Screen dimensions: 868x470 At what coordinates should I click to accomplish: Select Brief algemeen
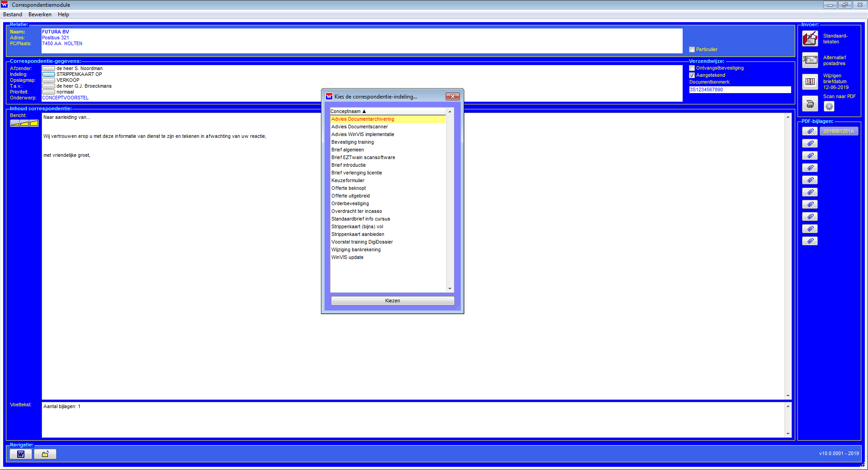click(388, 150)
